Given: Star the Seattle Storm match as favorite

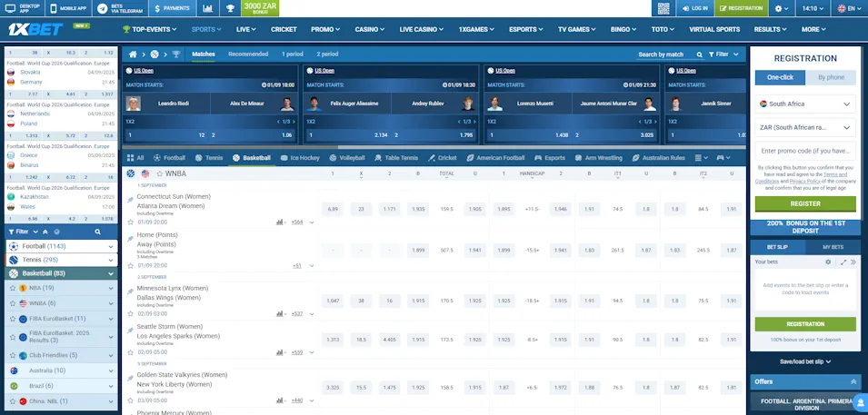Looking at the screenshot, I should click(x=131, y=352).
